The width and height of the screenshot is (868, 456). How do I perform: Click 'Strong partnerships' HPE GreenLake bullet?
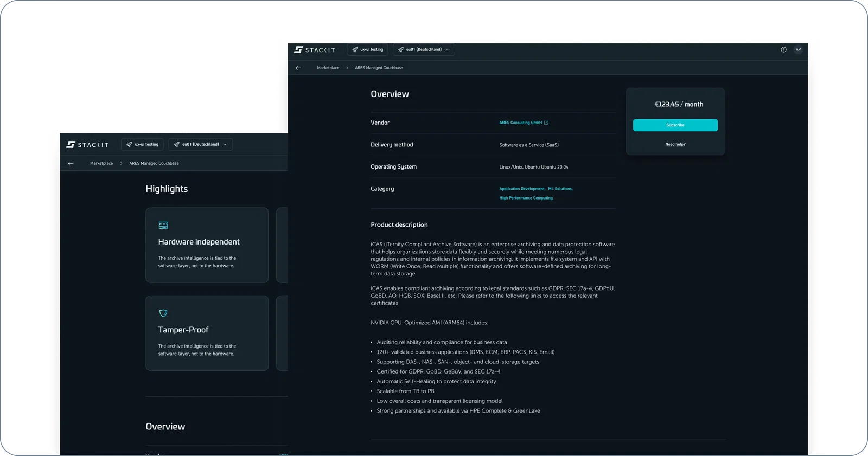(458, 410)
